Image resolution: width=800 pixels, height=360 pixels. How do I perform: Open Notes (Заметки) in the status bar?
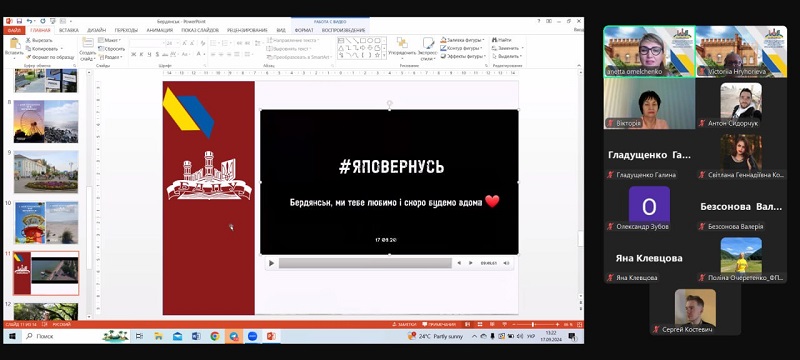pyautogui.click(x=404, y=324)
